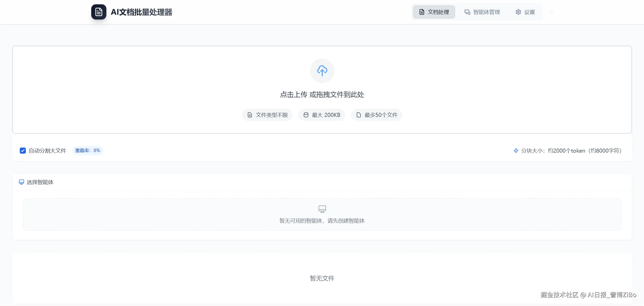
Task: Click the 暂无文件 empty file list area
Action: [322, 278]
